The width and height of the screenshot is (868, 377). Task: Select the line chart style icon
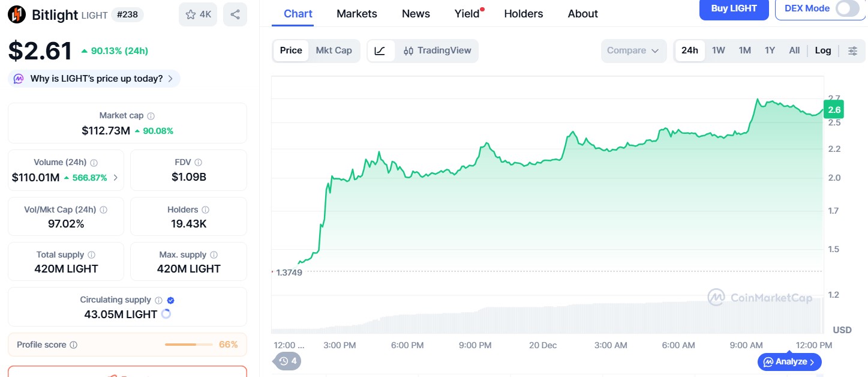pos(380,50)
